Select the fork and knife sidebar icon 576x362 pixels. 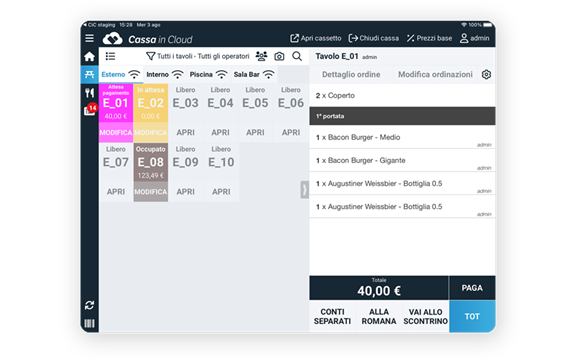point(89,93)
